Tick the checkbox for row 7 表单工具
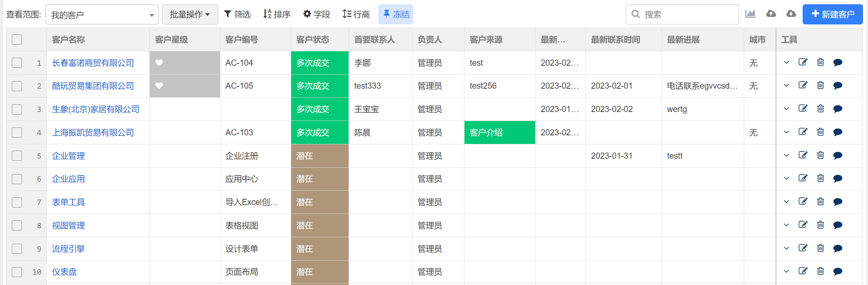This screenshot has height=285, width=868. coord(17,202)
